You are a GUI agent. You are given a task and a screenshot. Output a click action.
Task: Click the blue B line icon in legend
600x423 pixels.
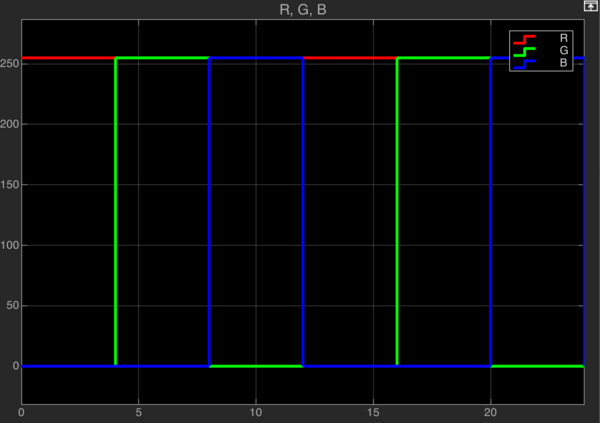[x=525, y=62]
